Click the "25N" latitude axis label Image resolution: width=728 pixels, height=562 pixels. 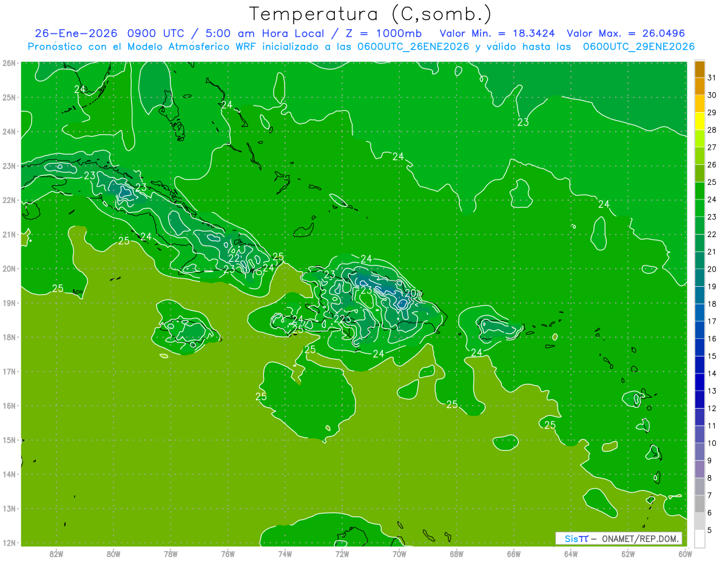[9, 98]
